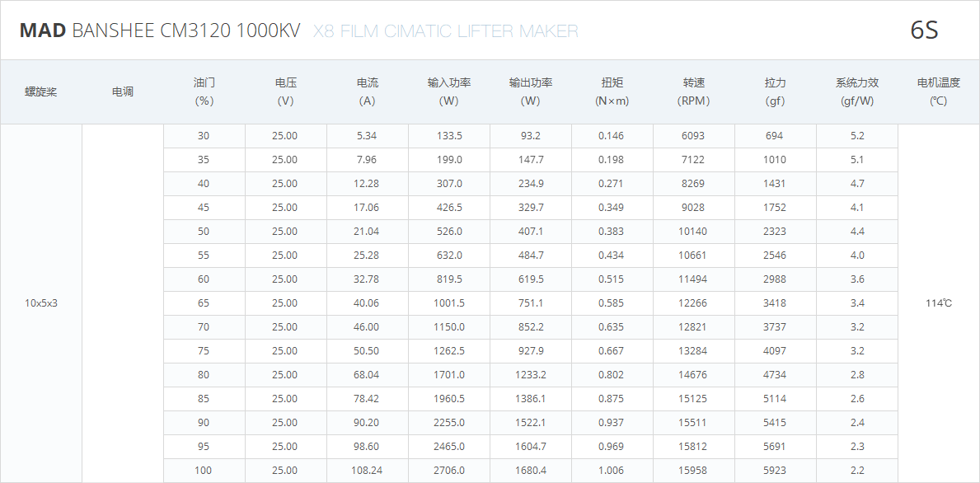The width and height of the screenshot is (980, 483).
Task: Click current value 68.04
Action: [366, 375]
